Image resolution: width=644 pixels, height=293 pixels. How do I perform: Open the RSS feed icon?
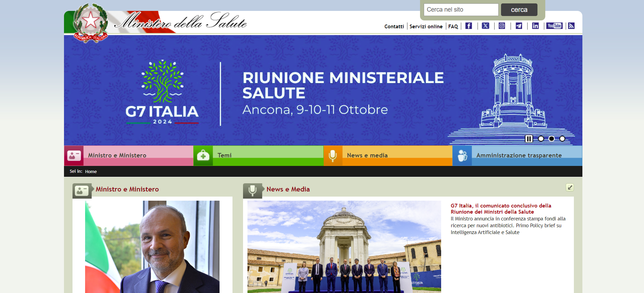(571, 26)
